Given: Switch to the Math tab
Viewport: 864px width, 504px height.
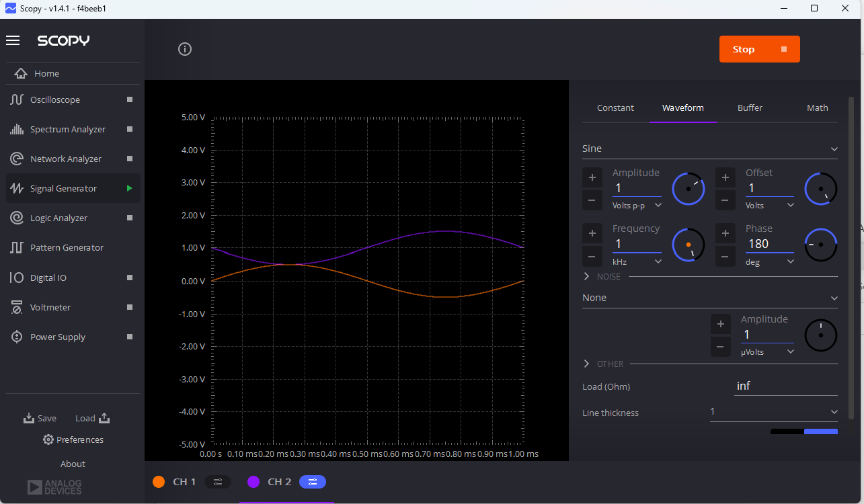Looking at the screenshot, I should [818, 108].
